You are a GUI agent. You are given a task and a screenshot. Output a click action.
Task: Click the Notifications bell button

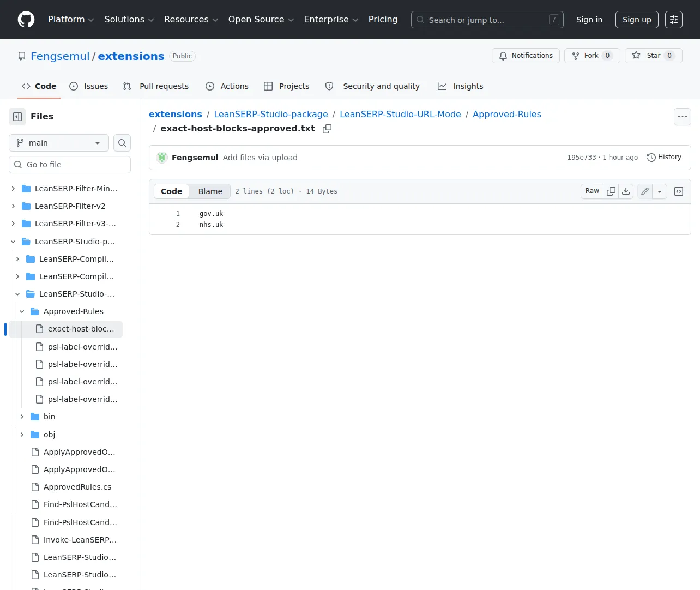pos(526,56)
